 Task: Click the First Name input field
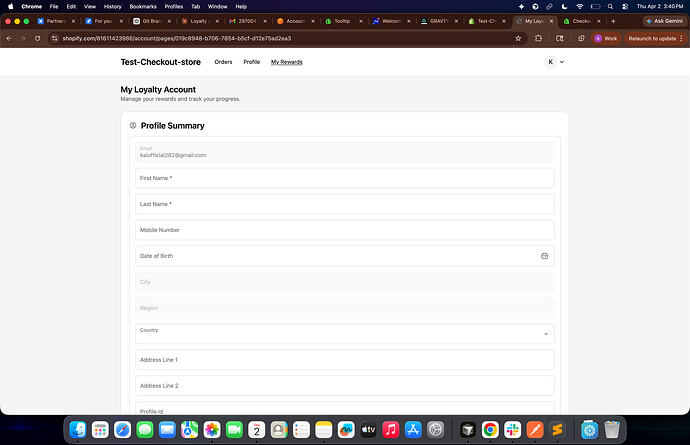345,178
